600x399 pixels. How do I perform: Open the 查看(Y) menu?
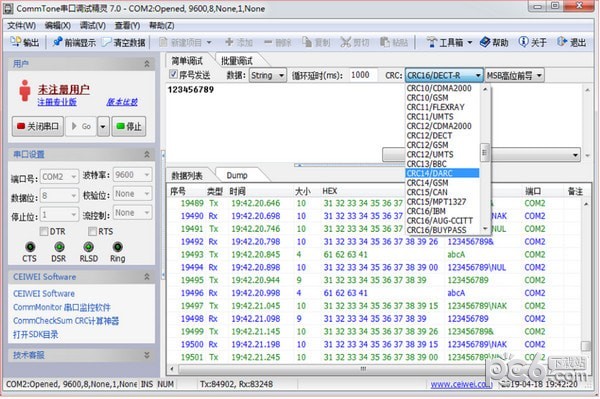(127, 26)
